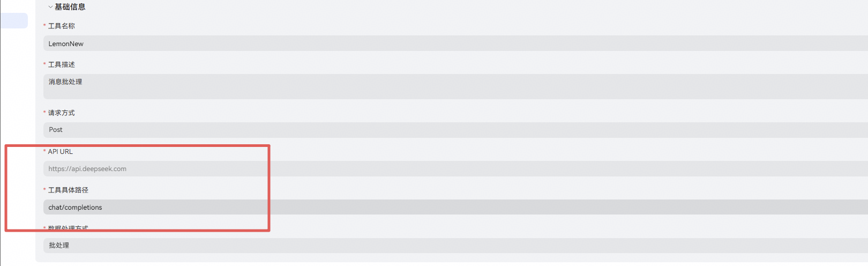Click the red asterisk beside 工具描述

[x=44, y=64]
